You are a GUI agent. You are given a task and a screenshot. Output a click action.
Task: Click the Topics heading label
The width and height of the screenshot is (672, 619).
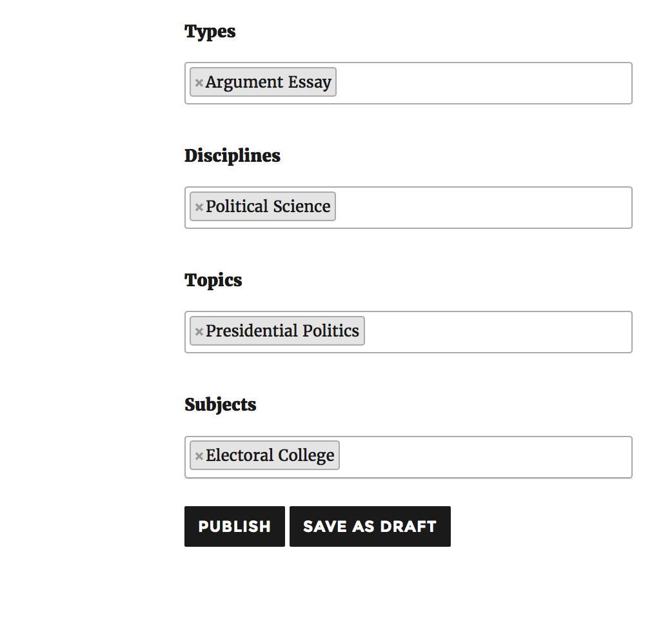pyautogui.click(x=213, y=280)
